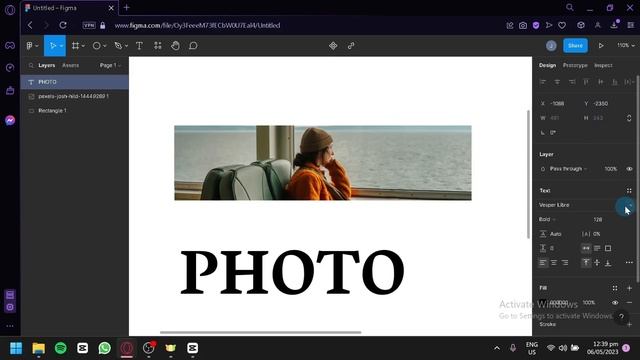Viewport: 640px width, 360px height.
Task: Toggle fill visibility eye icon
Action: point(615,303)
